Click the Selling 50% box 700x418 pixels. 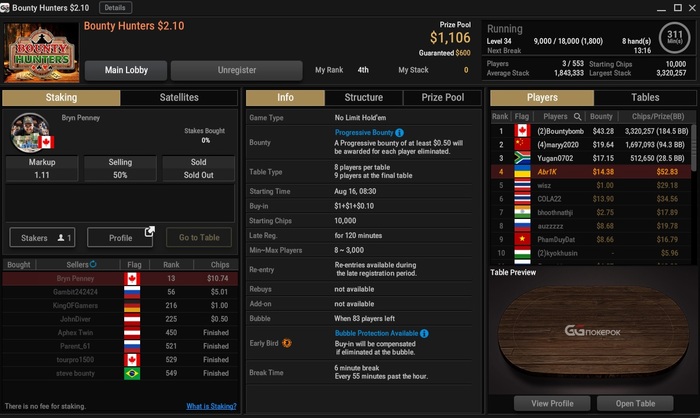click(x=120, y=168)
